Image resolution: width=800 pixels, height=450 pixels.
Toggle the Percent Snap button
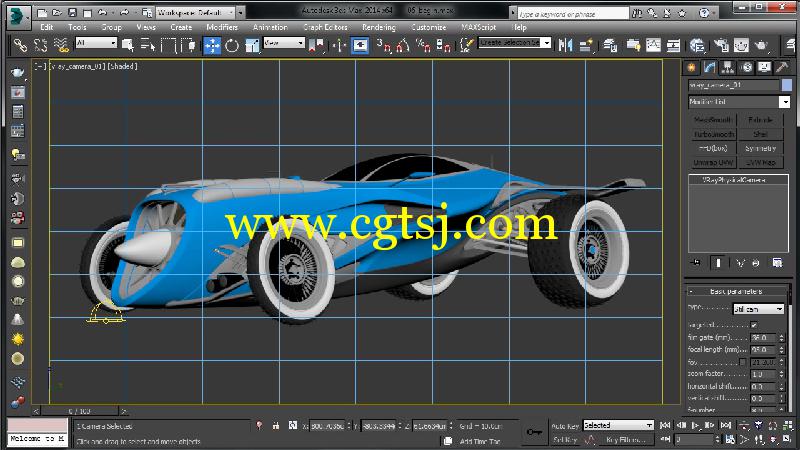click(x=423, y=45)
